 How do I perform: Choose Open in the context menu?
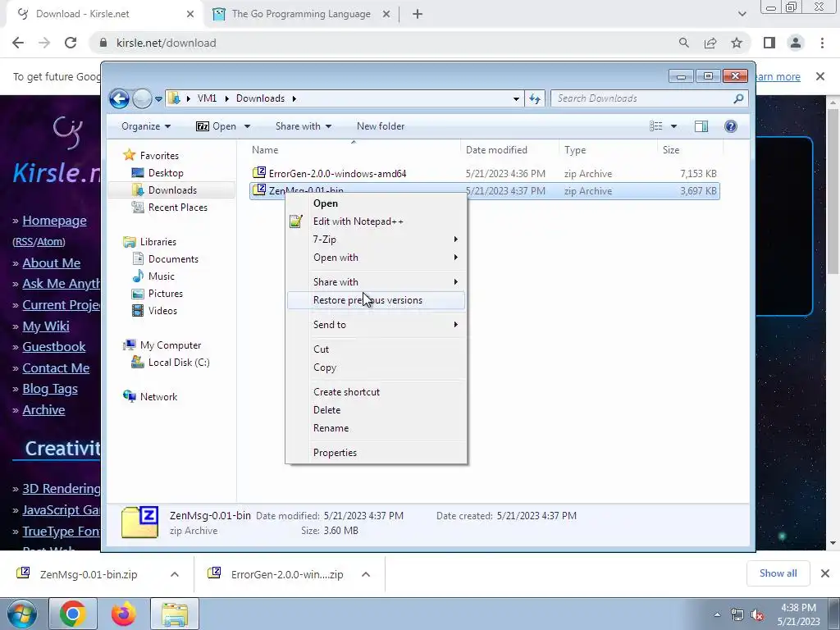[x=376, y=203]
